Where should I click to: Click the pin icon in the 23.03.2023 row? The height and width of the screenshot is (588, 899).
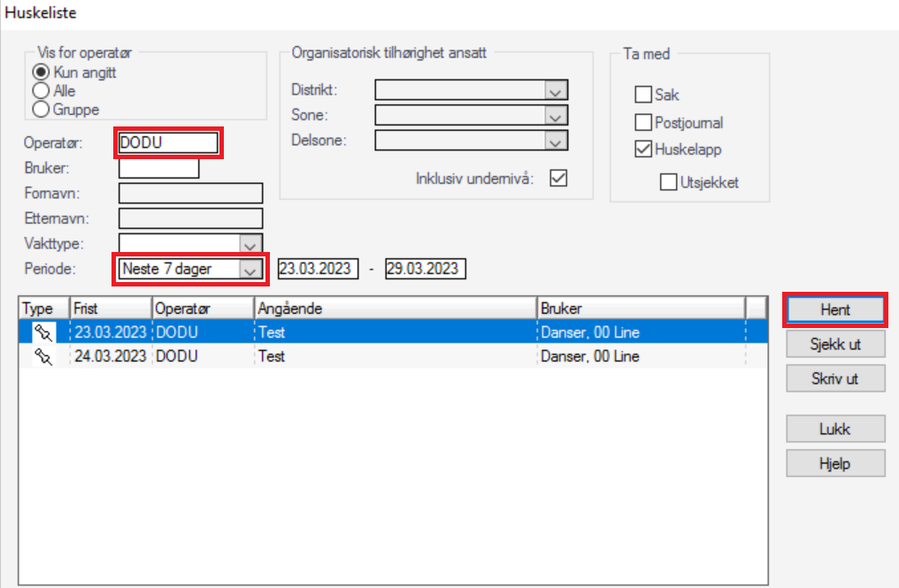(42, 332)
